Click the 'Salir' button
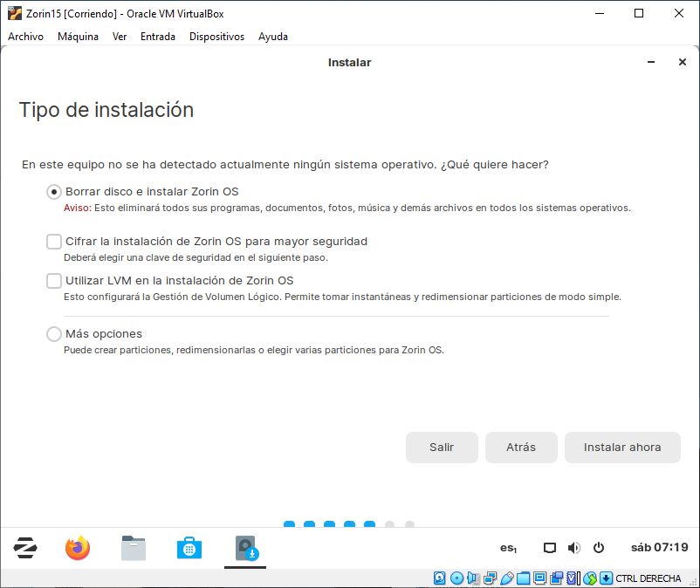Image resolution: width=700 pixels, height=588 pixels. tap(442, 448)
